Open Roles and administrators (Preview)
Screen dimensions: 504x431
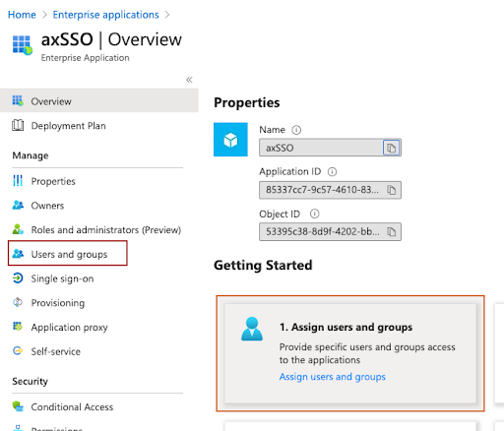point(106,229)
